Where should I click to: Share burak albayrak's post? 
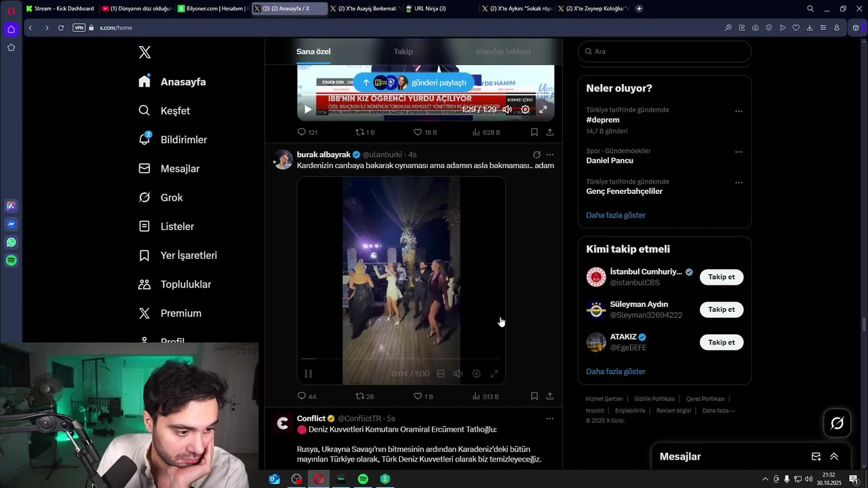tap(550, 396)
